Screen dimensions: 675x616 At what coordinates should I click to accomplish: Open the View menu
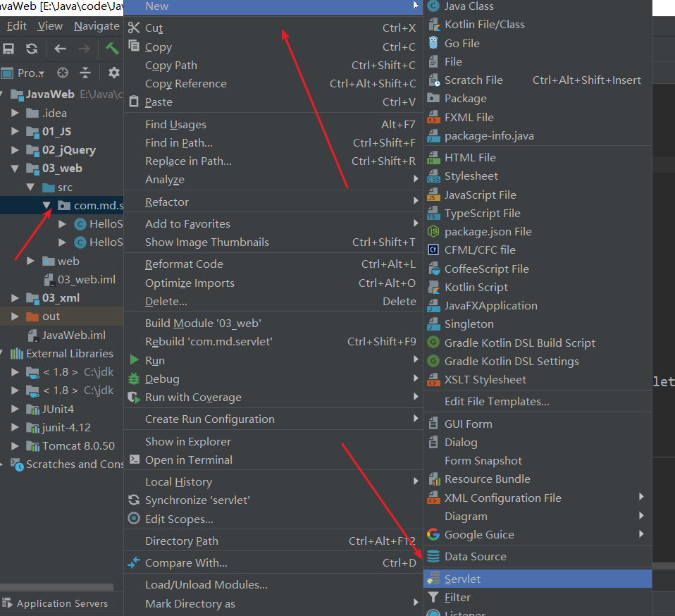point(50,26)
